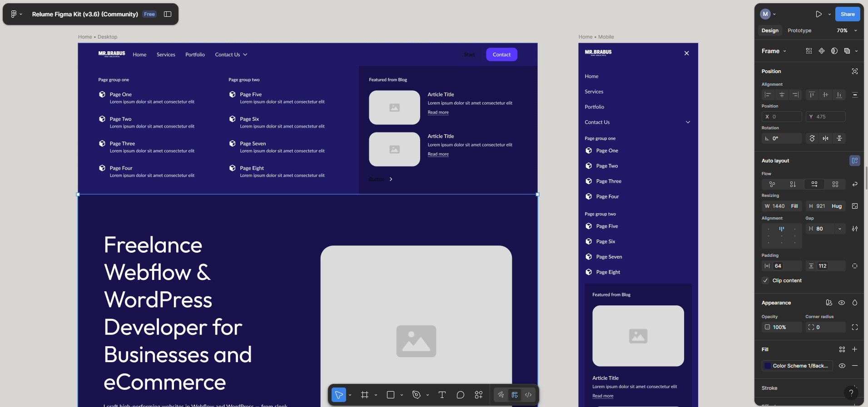This screenshot has height=407, width=868.
Task: Open the Figma main menu icon
Action: point(14,14)
